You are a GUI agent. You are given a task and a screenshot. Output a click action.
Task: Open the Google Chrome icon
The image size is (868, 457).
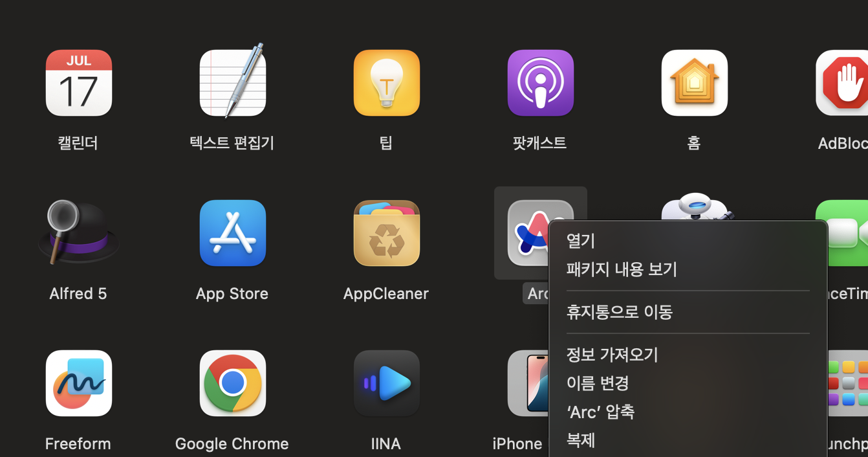point(233,383)
